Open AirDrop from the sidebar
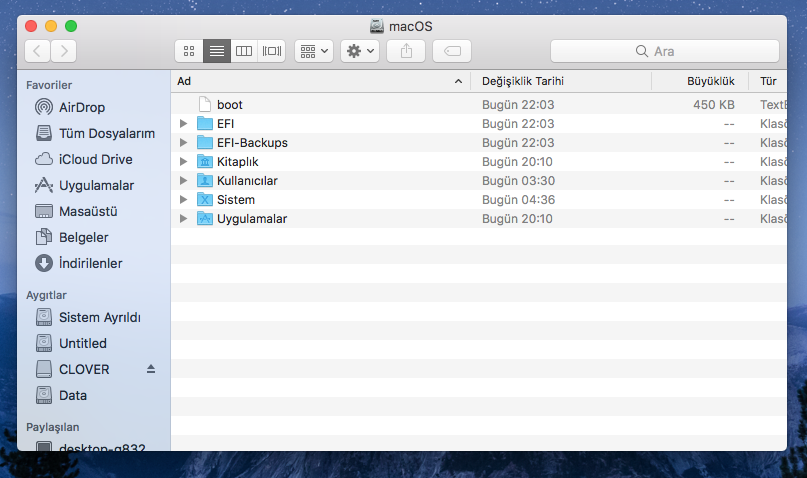This screenshot has height=478, width=807. 81,107
